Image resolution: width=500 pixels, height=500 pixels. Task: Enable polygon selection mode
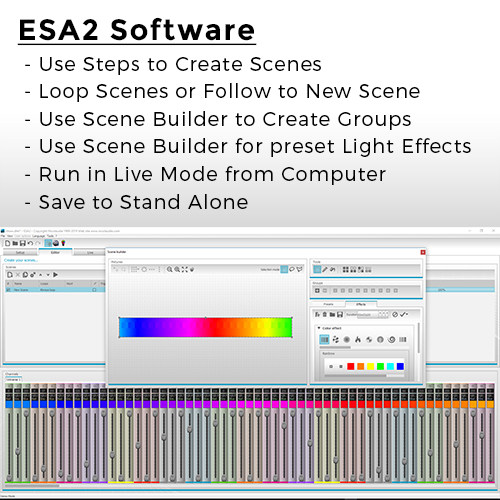pos(300,269)
